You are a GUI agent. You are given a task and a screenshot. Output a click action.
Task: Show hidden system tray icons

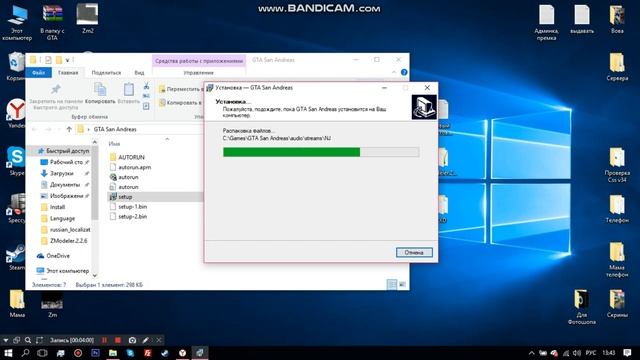pyautogui.click(x=531, y=353)
